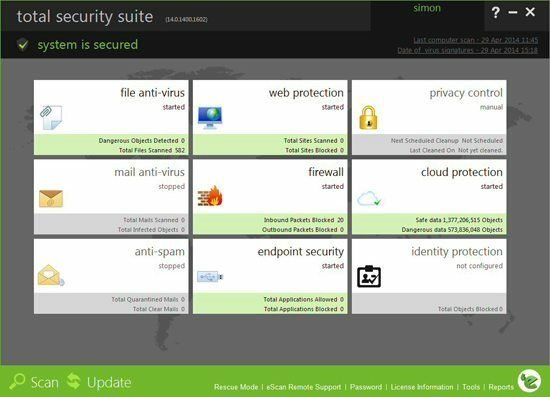Click Total Clear Mails 0 text
Viewport: 550px width, 397px height.
pyautogui.click(x=159, y=309)
